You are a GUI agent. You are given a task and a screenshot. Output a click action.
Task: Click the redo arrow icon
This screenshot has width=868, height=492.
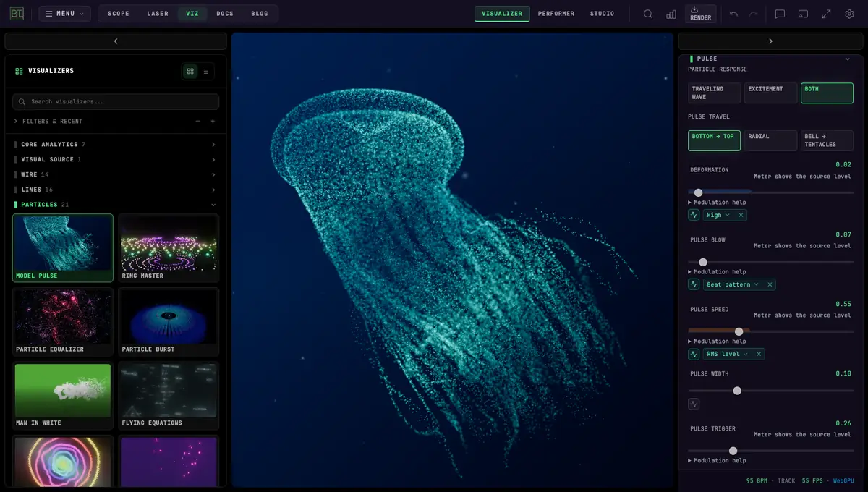(754, 14)
